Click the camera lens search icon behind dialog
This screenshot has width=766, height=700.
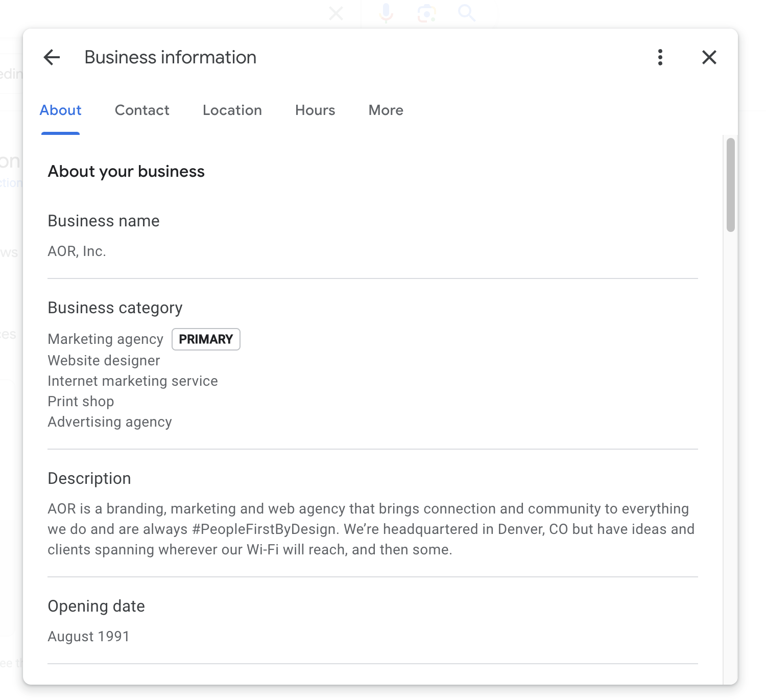click(x=426, y=13)
